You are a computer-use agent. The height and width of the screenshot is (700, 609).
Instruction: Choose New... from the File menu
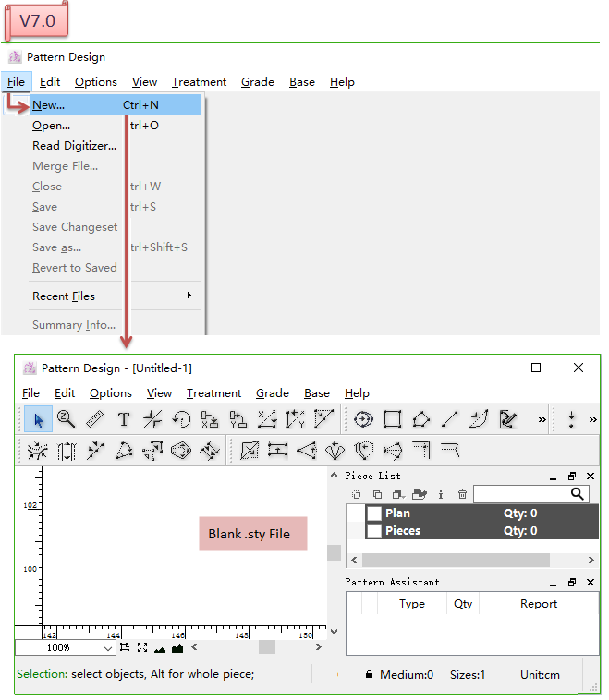(x=48, y=104)
